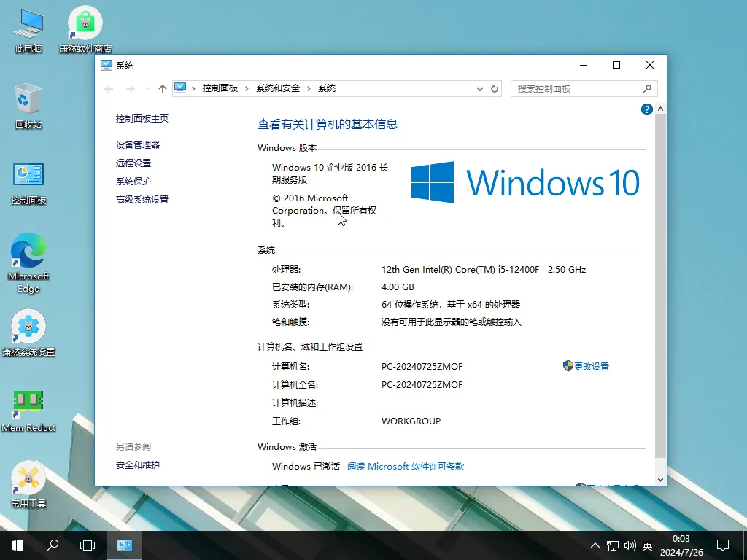The height and width of the screenshot is (560, 747).
Task: Click the volume icon in the system tray
Action: click(630, 545)
